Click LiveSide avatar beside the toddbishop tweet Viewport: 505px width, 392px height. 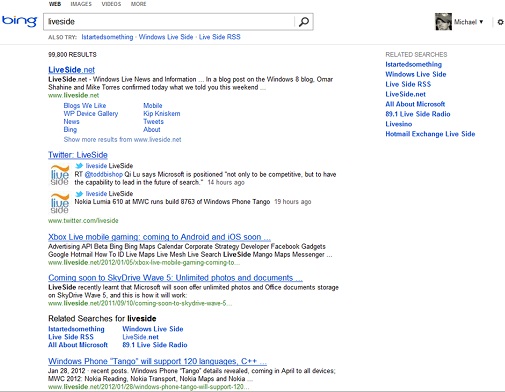tap(60, 175)
